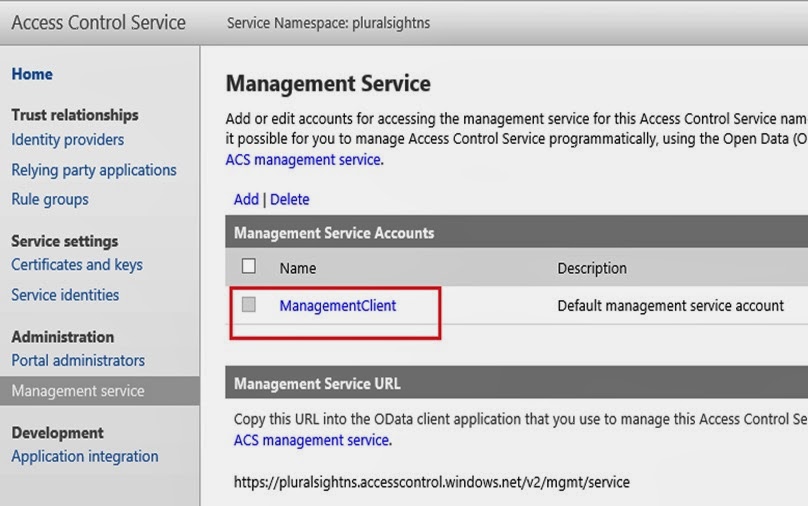Click the Add link above accounts table
The height and width of the screenshot is (506, 808).
246,199
